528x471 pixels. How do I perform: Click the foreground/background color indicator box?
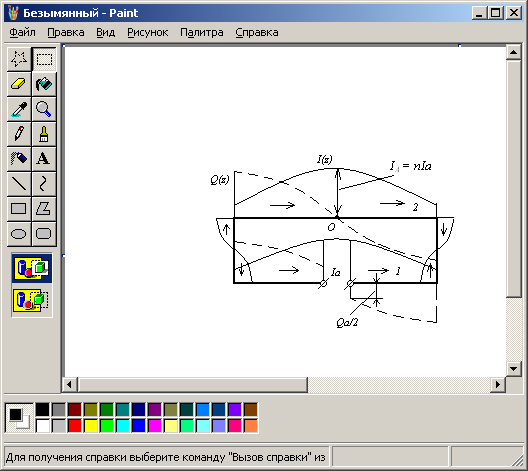click(19, 418)
